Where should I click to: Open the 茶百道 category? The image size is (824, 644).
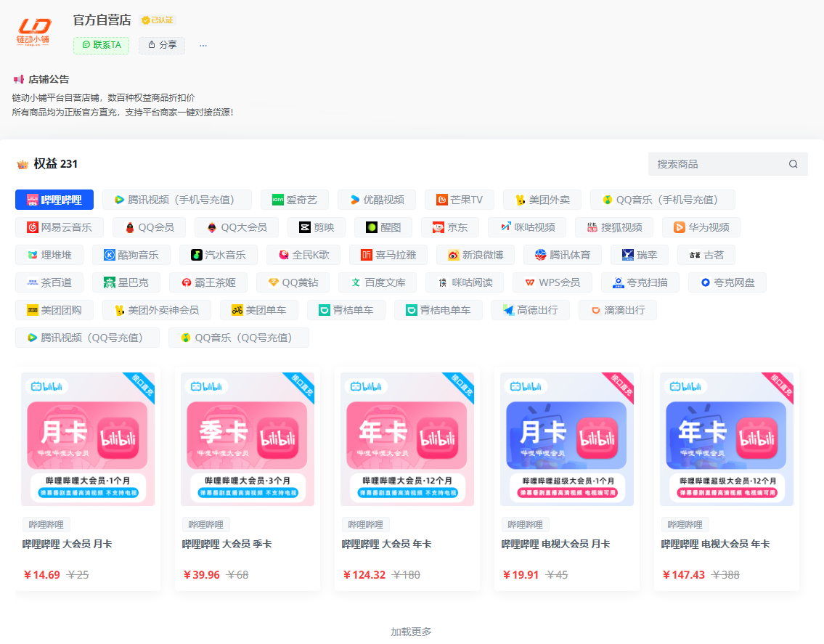(49, 282)
